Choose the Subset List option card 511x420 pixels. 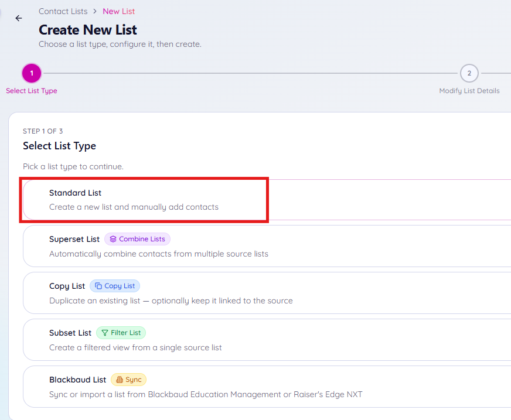(267, 340)
